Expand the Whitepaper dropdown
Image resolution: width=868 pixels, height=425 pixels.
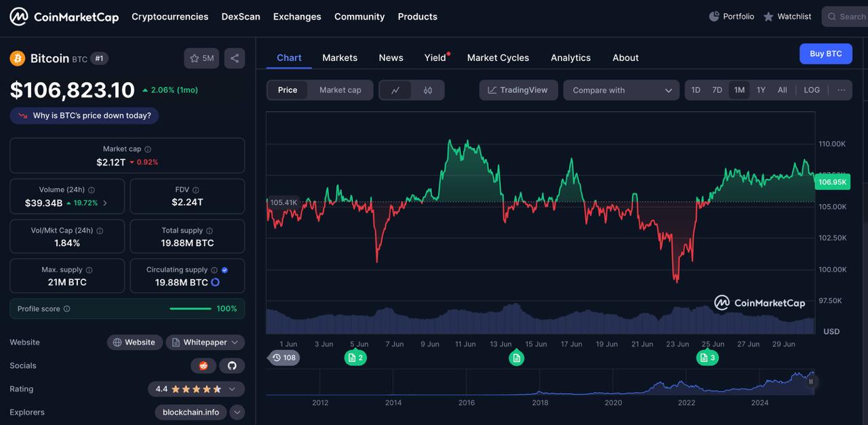pos(205,342)
